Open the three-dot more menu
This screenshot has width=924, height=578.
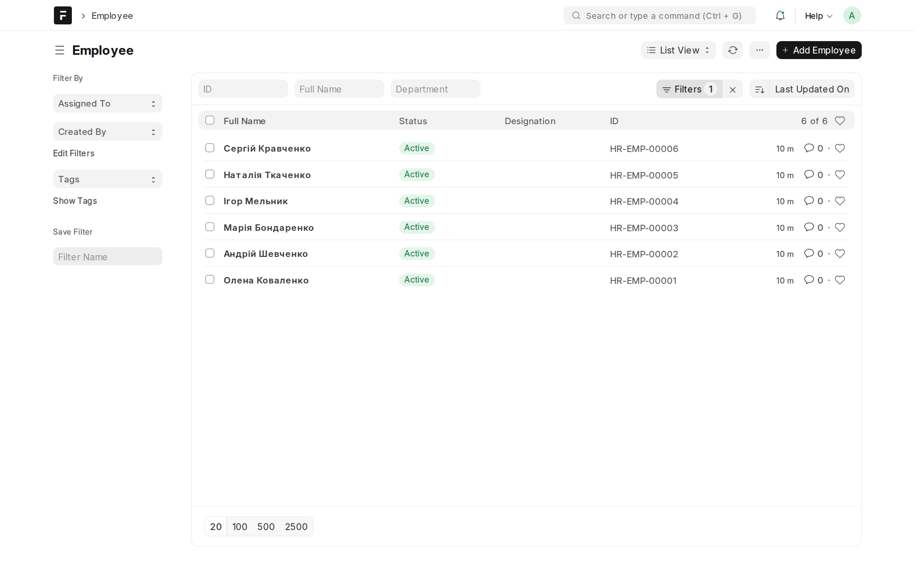tap(759, 50)
